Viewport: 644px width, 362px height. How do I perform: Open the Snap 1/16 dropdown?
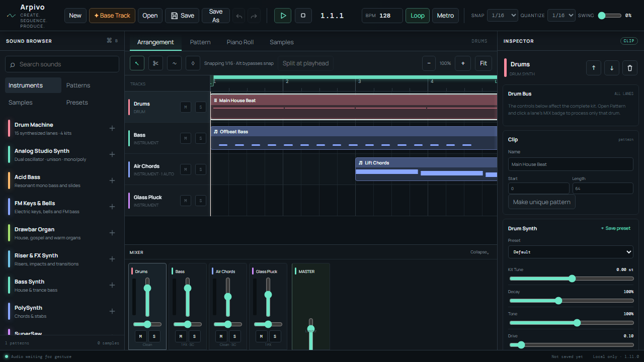coord(503,16)
